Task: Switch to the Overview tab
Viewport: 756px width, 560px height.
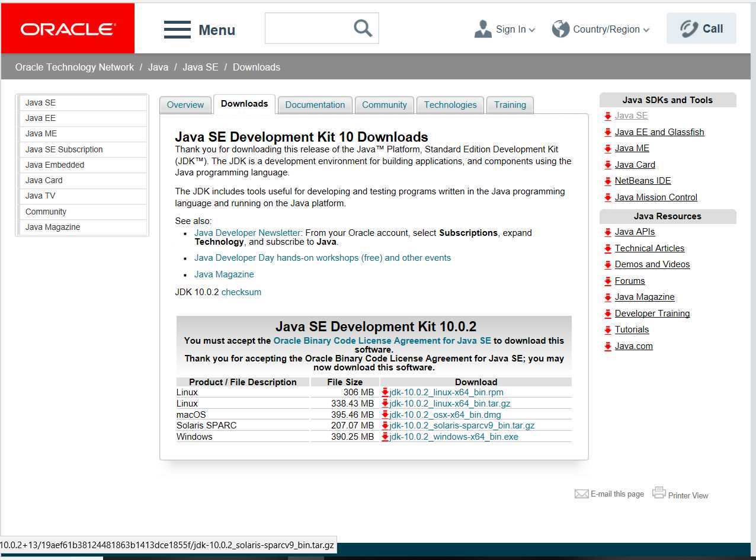Action: point(185,105)
